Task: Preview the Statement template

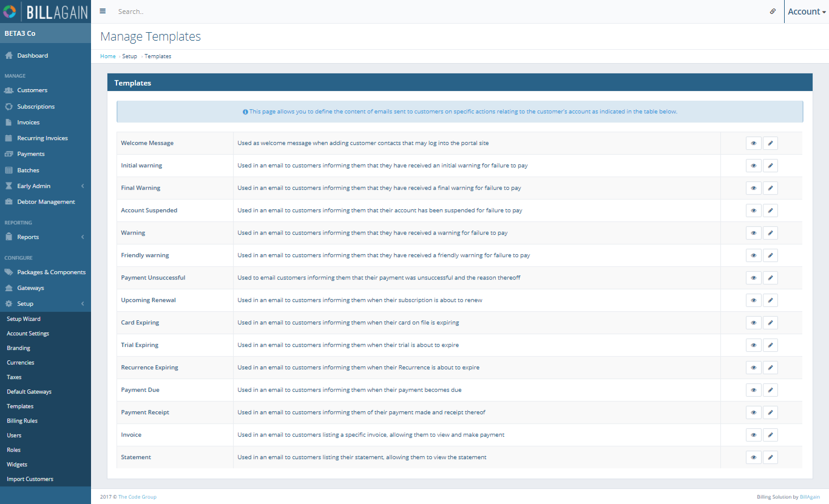Action: (753, 457)
